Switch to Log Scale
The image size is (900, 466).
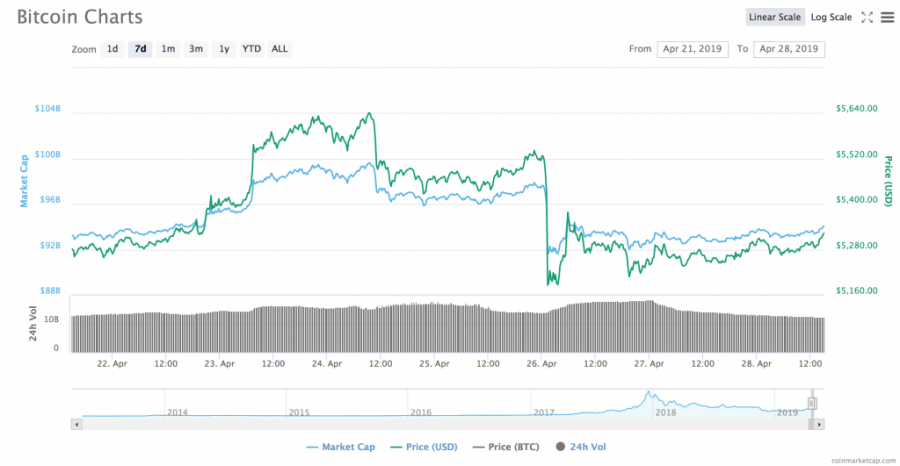click(x=831, y=17)
